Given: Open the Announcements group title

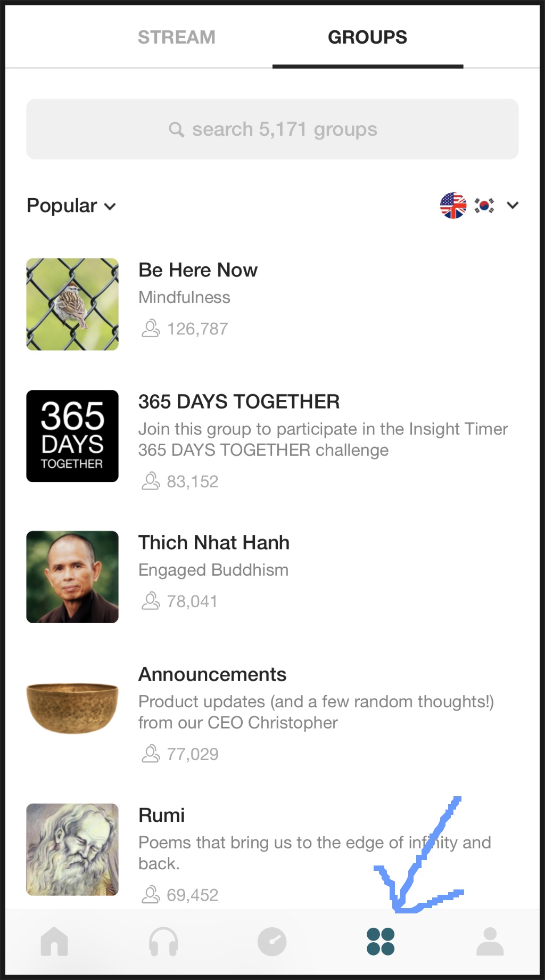Looking at the screenshot, I should [x=212, y=674].
